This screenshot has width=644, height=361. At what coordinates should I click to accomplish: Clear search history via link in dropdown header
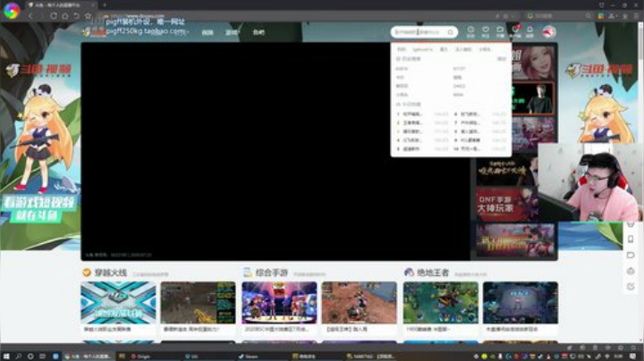(x=502, y=59)
